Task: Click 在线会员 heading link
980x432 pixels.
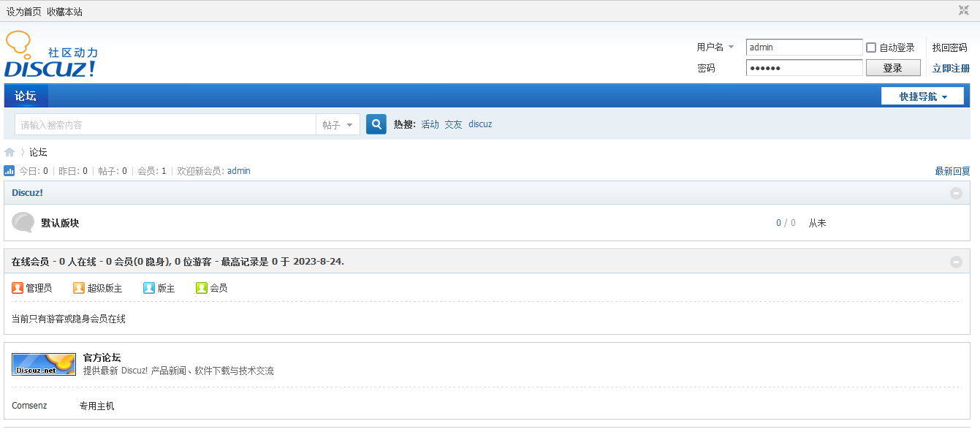Action: pyautogui.click(x=30, y=262)
